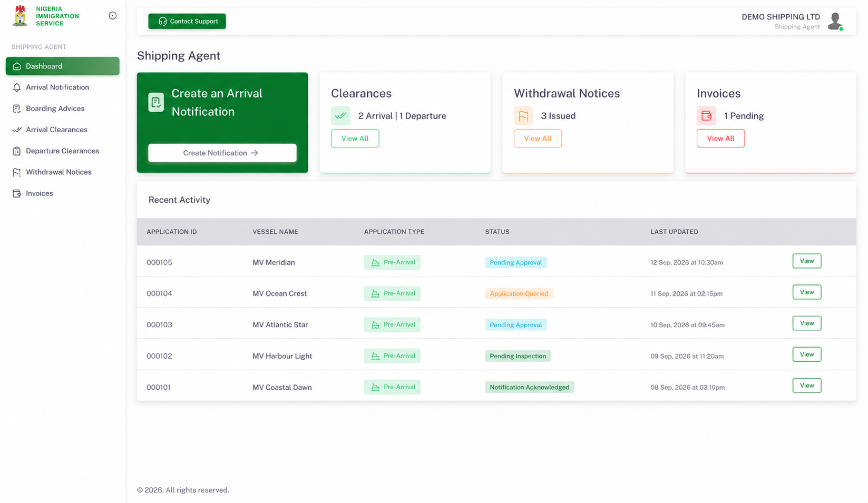Click Pending Approval badge for MV Atlantic Star

(516, 325)
